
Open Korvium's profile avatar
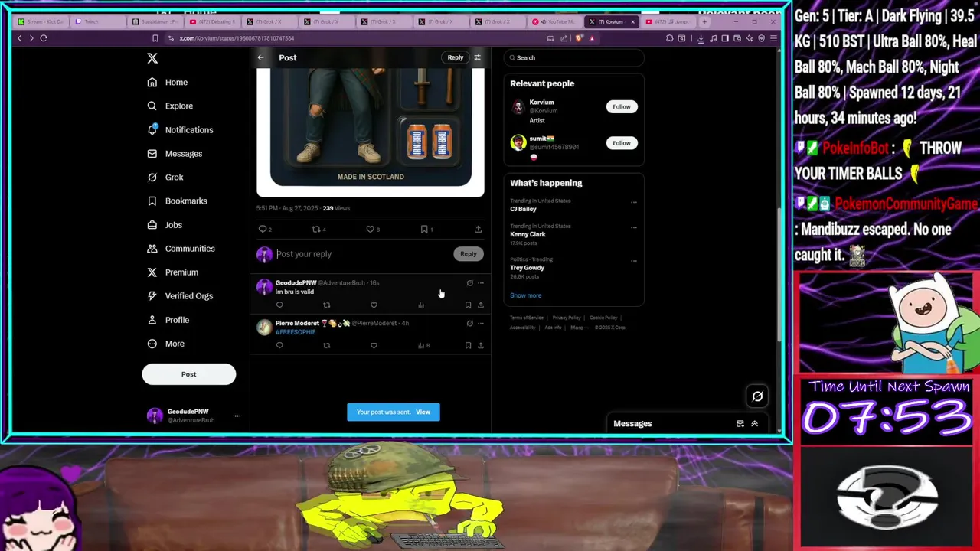pyautogui.click(x=518, y=106)
